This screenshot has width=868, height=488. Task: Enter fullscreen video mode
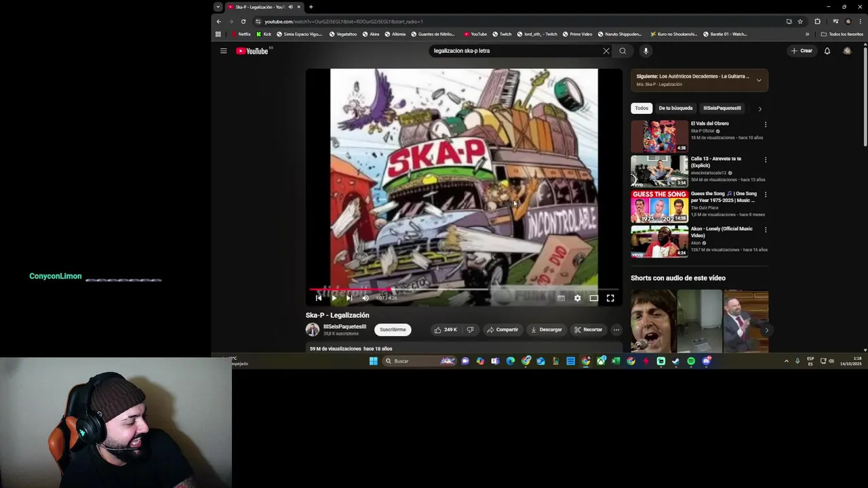point(610,298)
